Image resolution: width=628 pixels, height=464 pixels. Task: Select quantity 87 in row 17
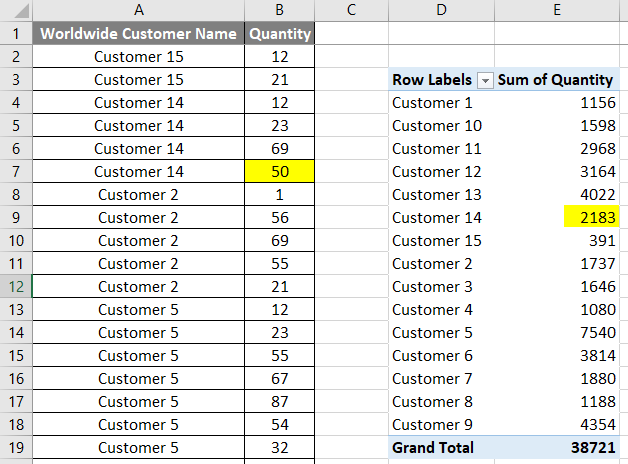click(280, 402)
